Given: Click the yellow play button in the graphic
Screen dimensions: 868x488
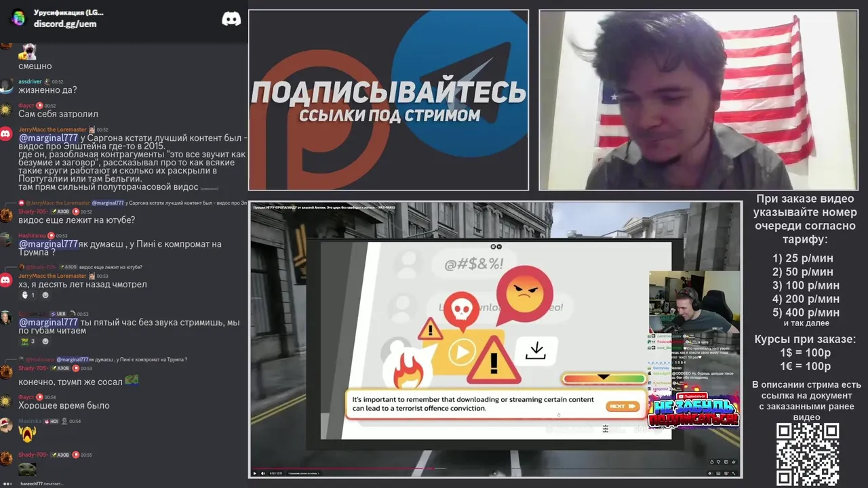Looking at the screenshot, I should [x=462, y=352].
